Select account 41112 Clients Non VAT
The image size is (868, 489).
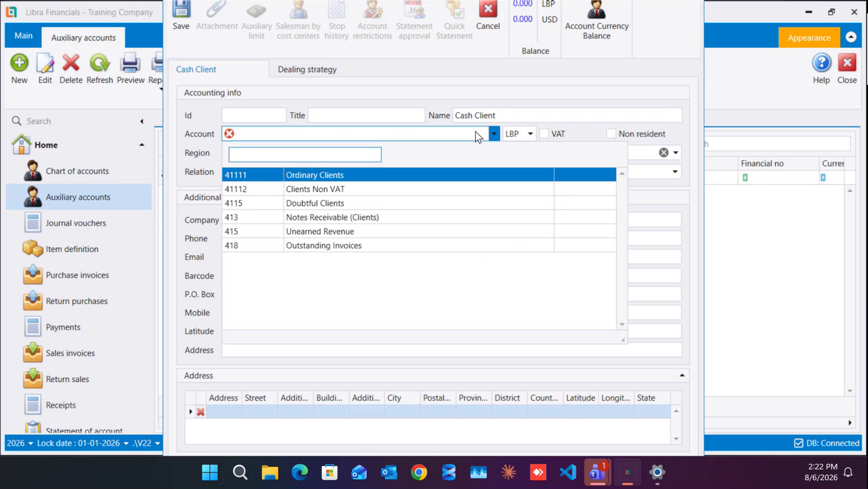(x=419, y=189)
